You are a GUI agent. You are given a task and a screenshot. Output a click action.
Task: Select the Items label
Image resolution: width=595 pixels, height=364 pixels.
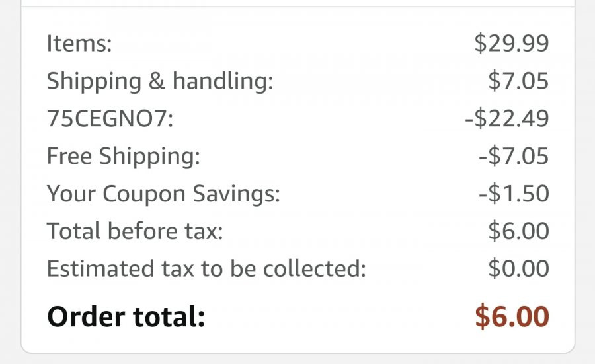[79, 43]
